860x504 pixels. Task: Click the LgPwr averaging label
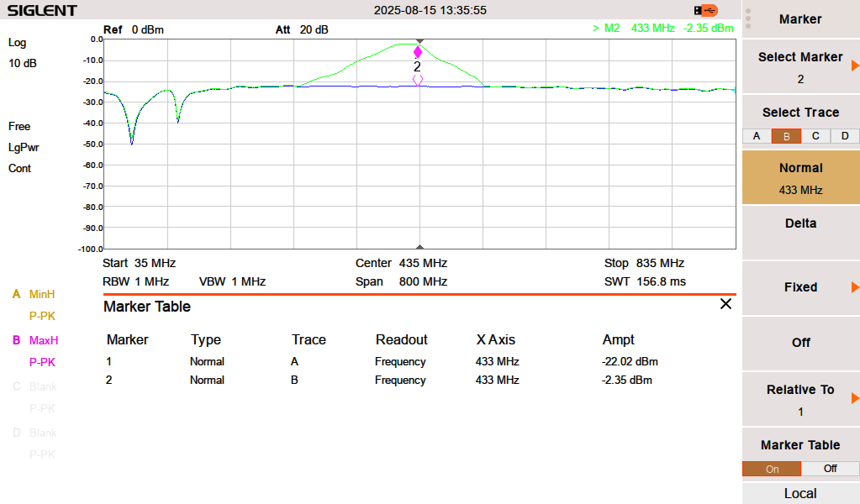click(24, 147)
